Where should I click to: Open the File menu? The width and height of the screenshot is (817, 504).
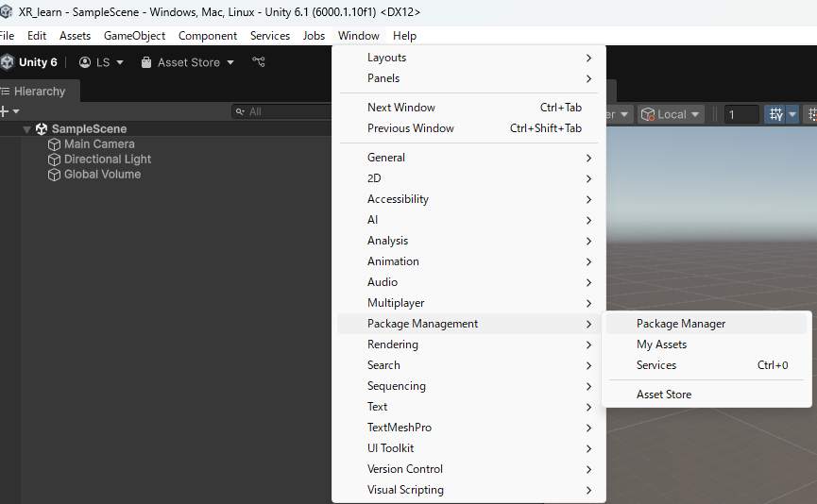[7, 36]
